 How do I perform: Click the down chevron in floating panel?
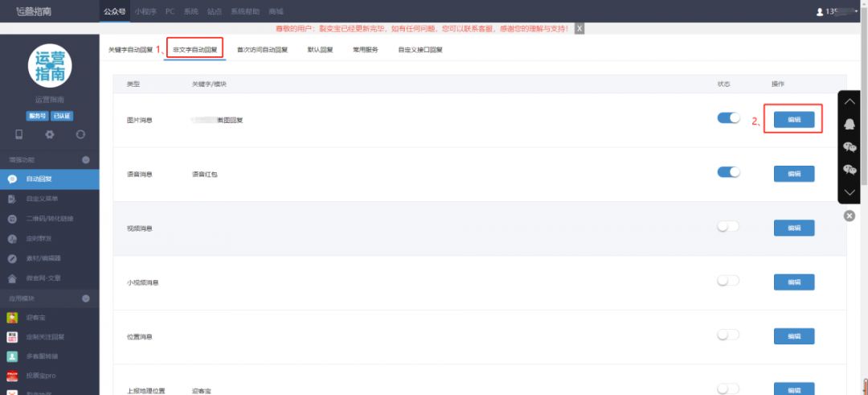tap(850, 192)
